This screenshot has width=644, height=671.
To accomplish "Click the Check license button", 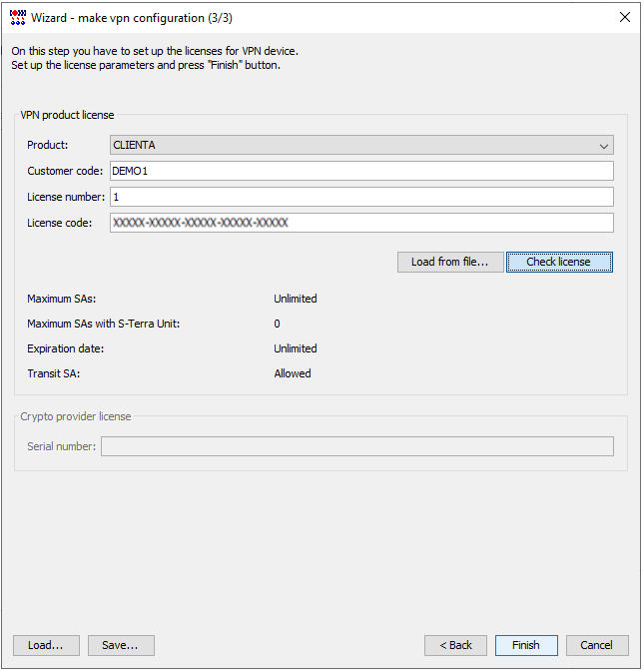I will pyautogui.click(x=559, y=262).
